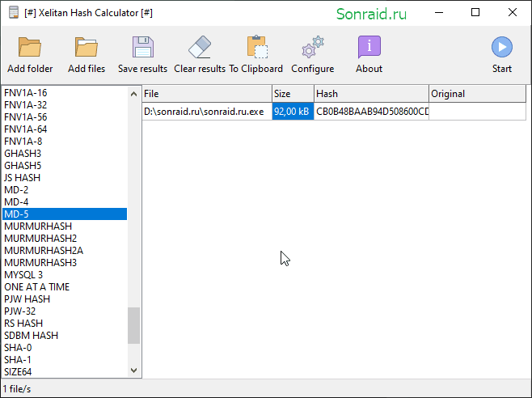
Task: Sort by the File column header
Action: [x=207, y=94]
